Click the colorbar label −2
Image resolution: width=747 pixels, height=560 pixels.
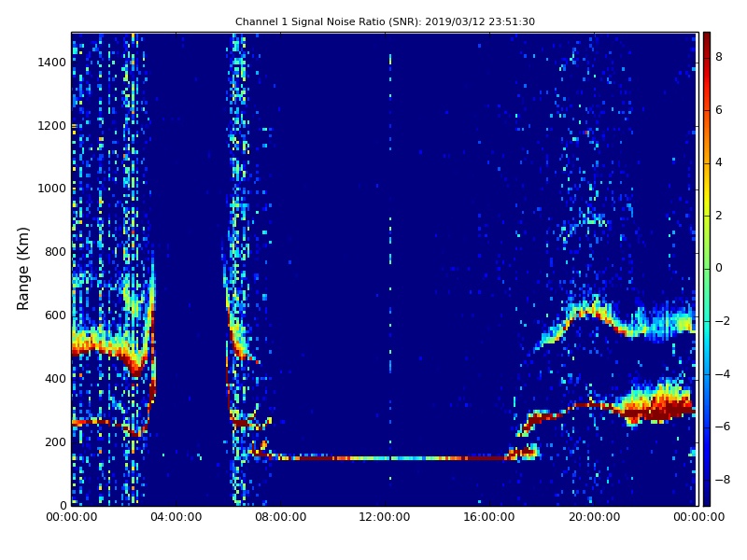coord(723,321)
